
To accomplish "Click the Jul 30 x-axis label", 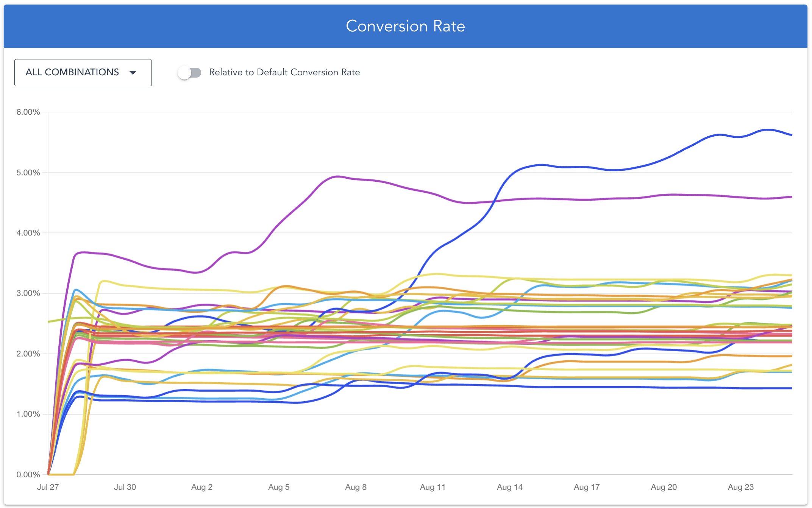I will click(125, 487).
